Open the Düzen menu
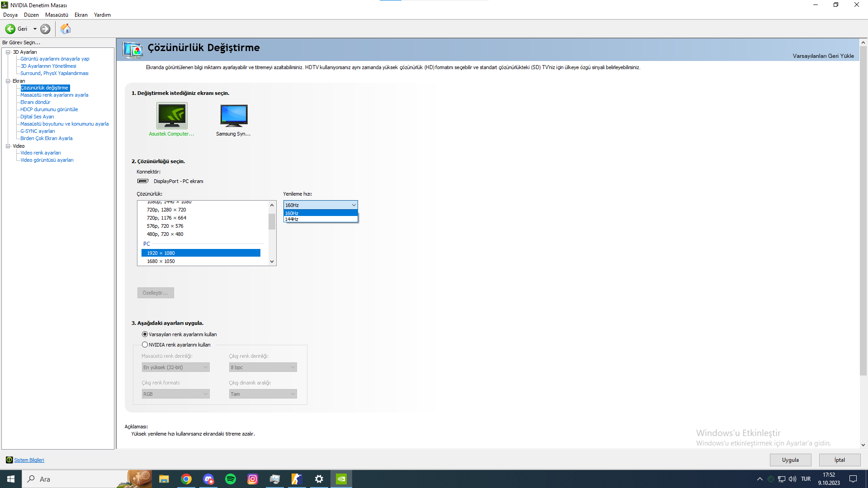868x488 pixels. [x=31, y=15]
